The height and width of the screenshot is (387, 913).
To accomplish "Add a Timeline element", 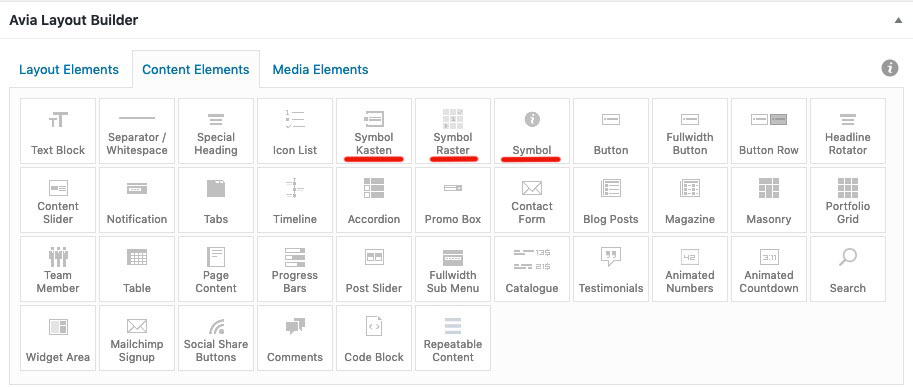I will point(295,200).
